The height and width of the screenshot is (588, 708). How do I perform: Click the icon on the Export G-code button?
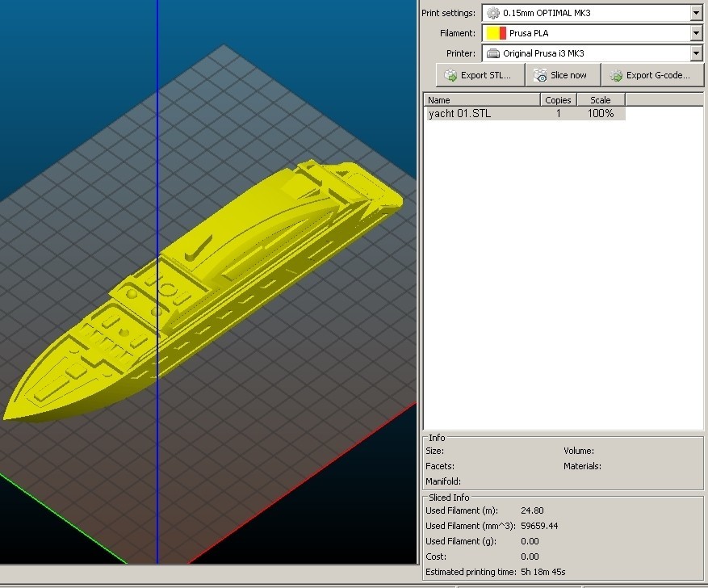[x=616, y=75]
